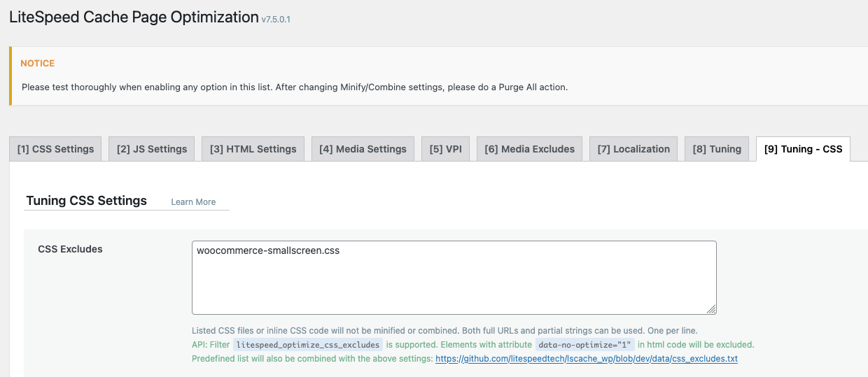Click the litespeed_optimize_css_excludes filter code
Image resolution: width=868 pixels, height=377 pixels.
click(308, 345)
